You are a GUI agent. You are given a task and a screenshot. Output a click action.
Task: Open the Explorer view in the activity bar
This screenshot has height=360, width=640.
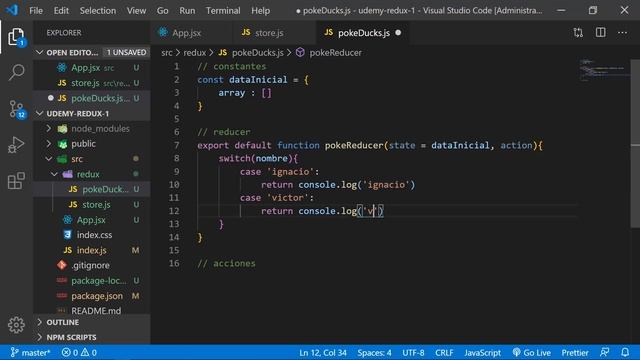click(x=16, y=37)
